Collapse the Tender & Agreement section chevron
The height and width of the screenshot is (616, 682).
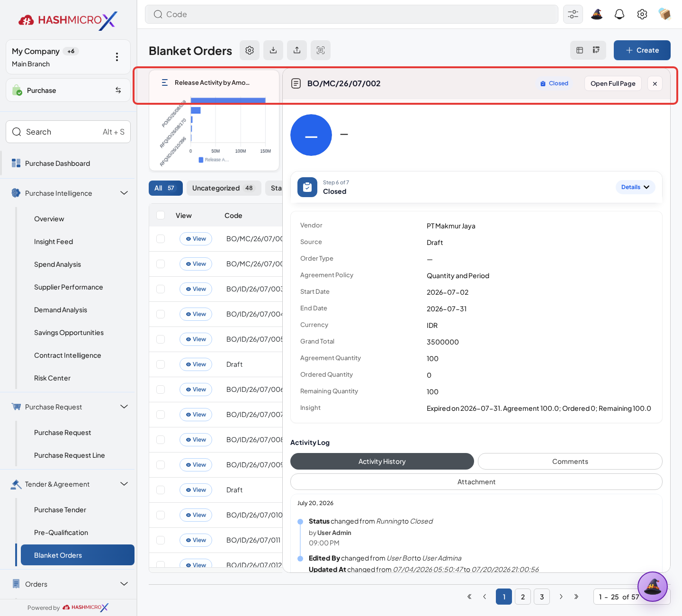pos(124,484)
